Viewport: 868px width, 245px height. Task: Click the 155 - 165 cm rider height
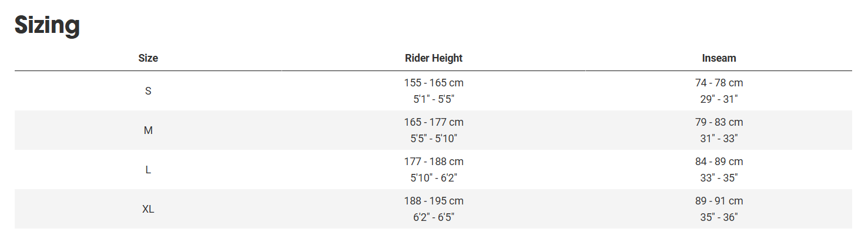click(434, 83)
